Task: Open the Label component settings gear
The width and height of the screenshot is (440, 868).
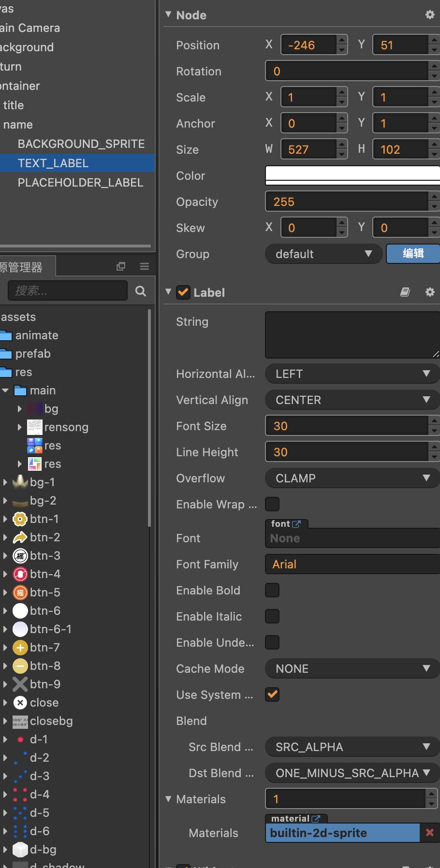Action: point(429,292)
